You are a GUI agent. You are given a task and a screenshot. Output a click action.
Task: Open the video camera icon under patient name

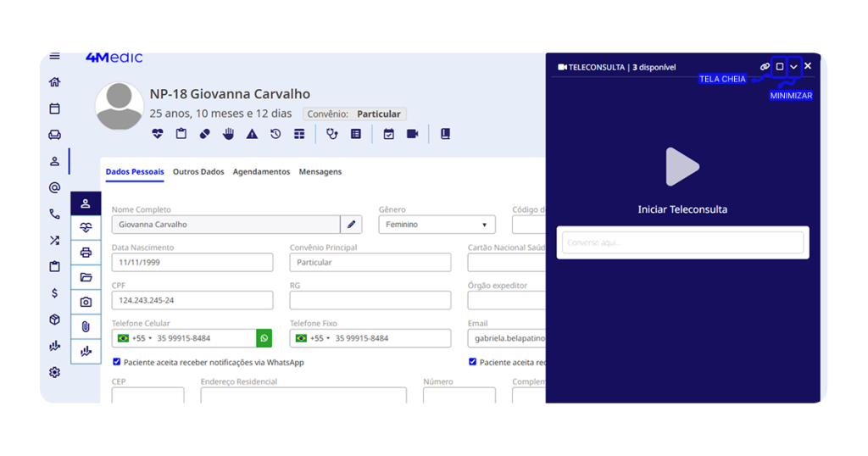pos(413,134)
